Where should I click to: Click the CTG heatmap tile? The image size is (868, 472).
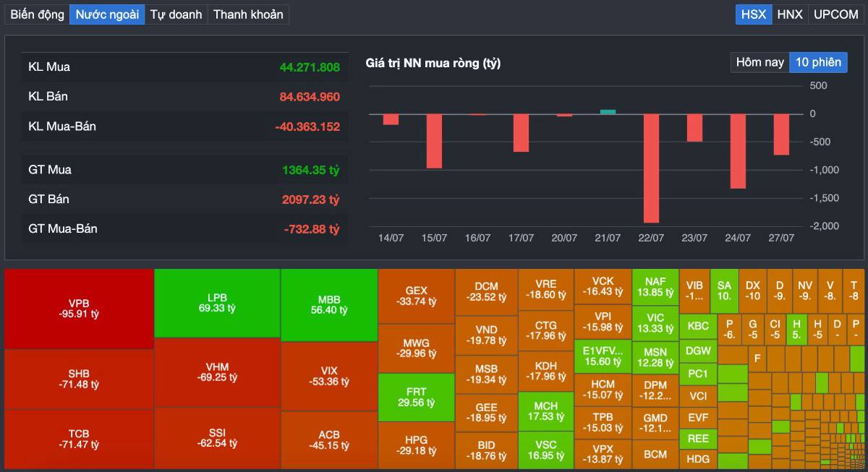tap(546, 330)
